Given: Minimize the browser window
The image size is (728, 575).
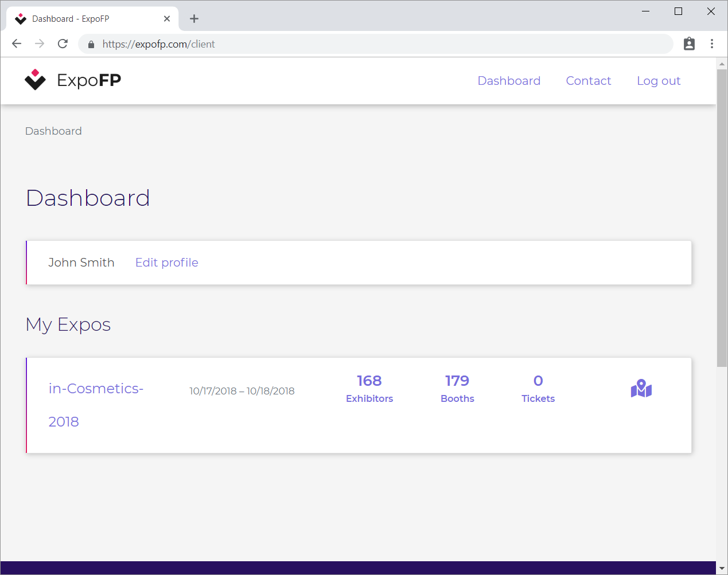Looking at the screenshot, I should pyautogui.click(x=645, y=11).
